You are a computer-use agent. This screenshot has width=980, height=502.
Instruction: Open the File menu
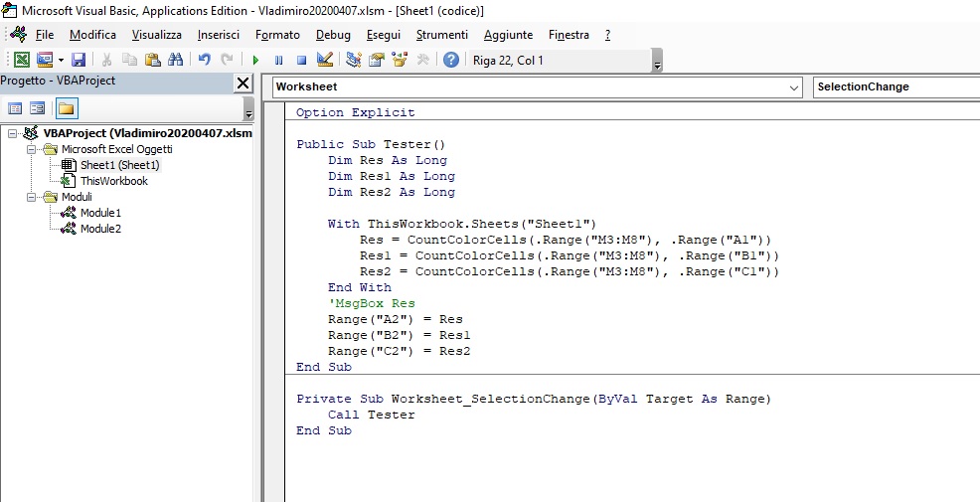coord(45,35)
